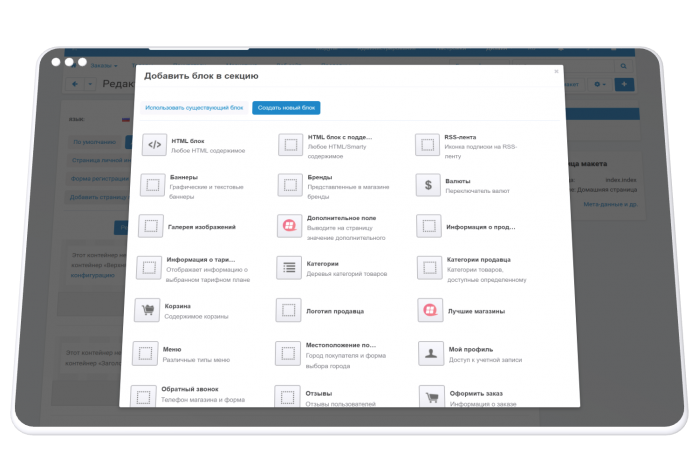Select the Логотип продавца block icon
Viewport: 700px width, 466px height.
click(288, 310)
